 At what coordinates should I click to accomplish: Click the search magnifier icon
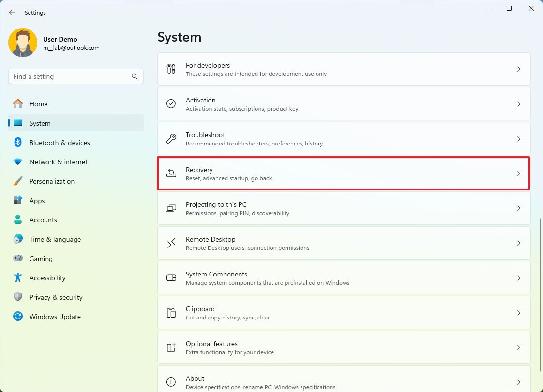pyautogui.click(x=135, y=76)
